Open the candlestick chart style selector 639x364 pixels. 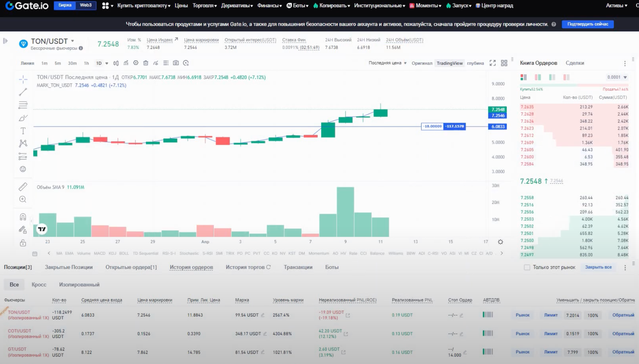coord(116,63)
